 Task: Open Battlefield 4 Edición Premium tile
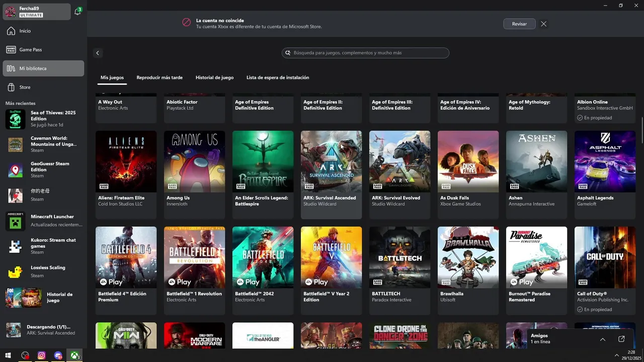pyautogui.click(x=126, y=270)
